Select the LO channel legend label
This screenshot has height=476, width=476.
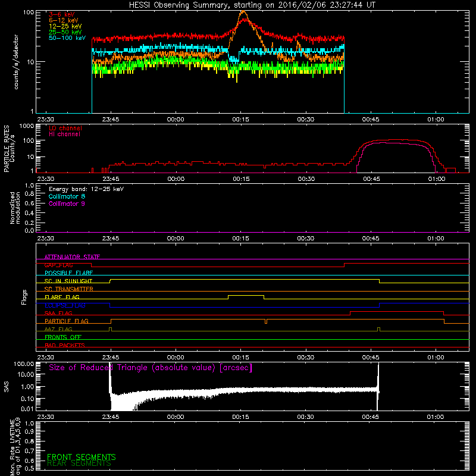[x=65, y=128]
